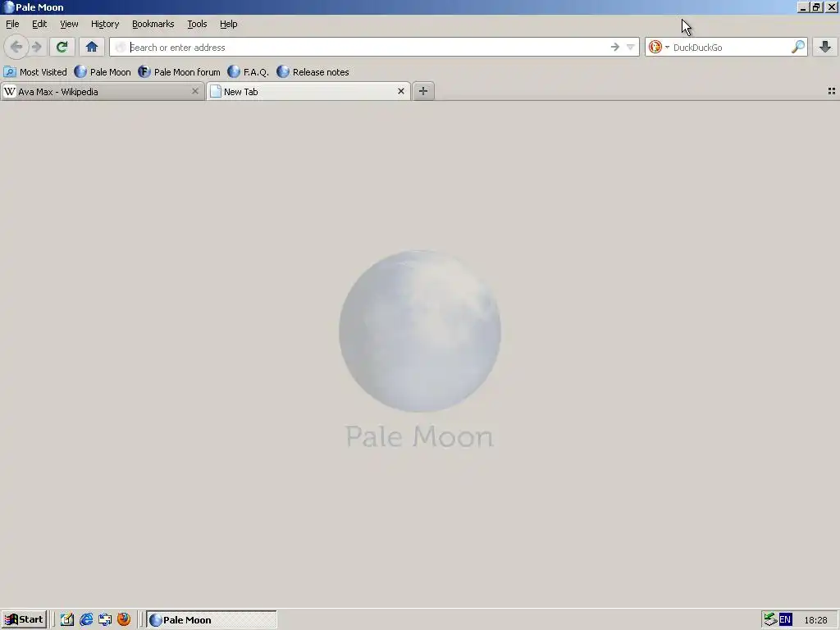Click the EN language indicator
Image resolution: width=840 pixels, height=630 pixels.
coord(785,620)
